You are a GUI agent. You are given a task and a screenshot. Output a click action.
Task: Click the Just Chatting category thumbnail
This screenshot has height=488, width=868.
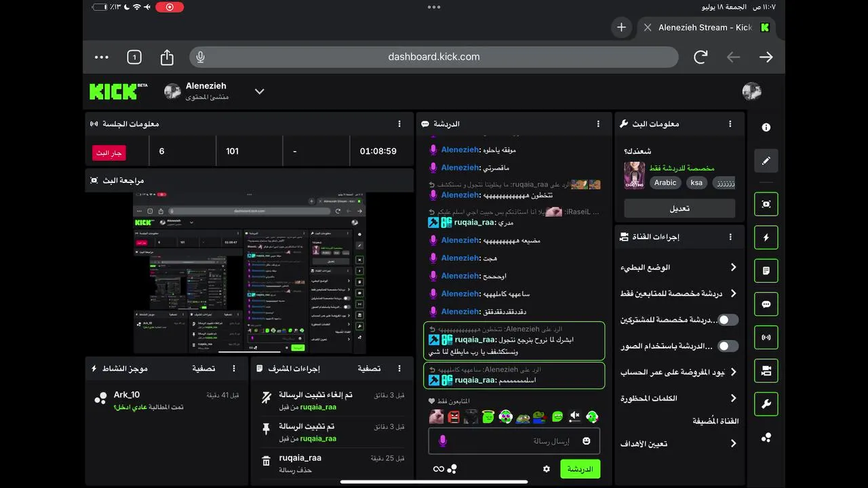coord(635,176)
